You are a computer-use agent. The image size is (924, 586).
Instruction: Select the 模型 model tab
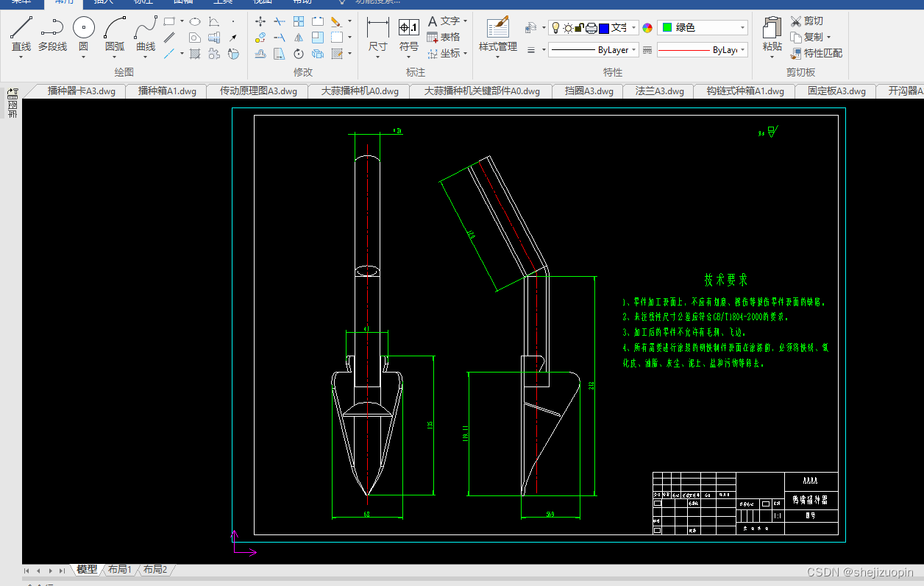pyautogui.click(x=87, y=570)
